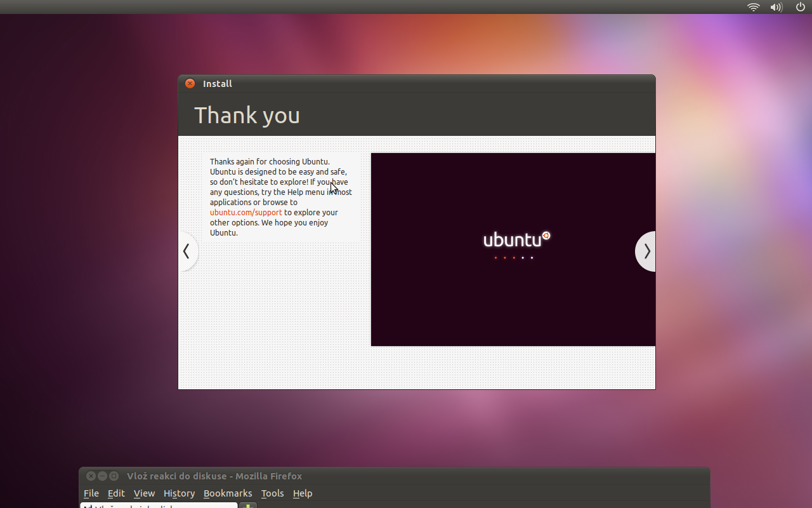Viewport: 812px width, 508px height.
Task: Open Firefox History menu
Action: 179,493
